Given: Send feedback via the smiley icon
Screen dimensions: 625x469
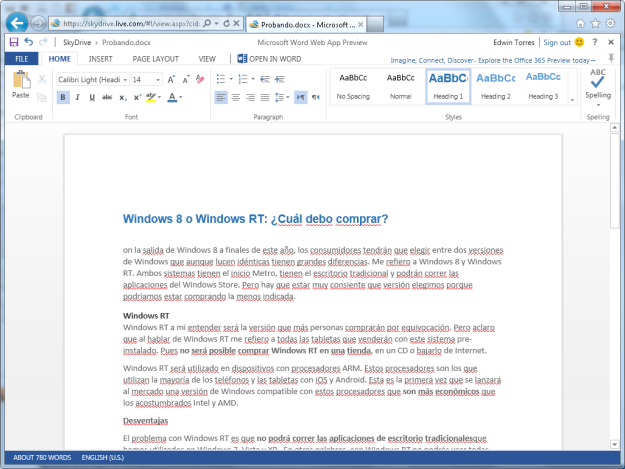Looking at the screenshot, I should (x=580, y=42).
